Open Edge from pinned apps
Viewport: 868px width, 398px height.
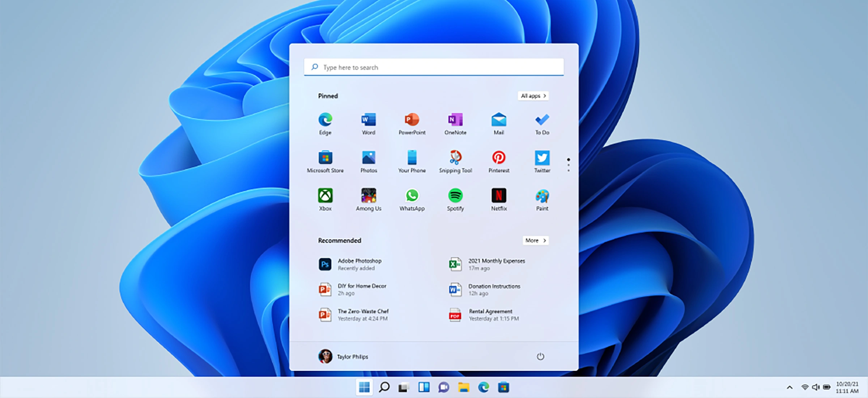[x=325, y=124]
